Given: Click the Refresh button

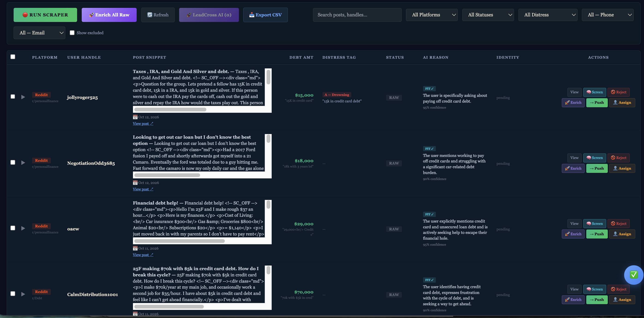Looking at the screenshot, I should coord(158,15).
